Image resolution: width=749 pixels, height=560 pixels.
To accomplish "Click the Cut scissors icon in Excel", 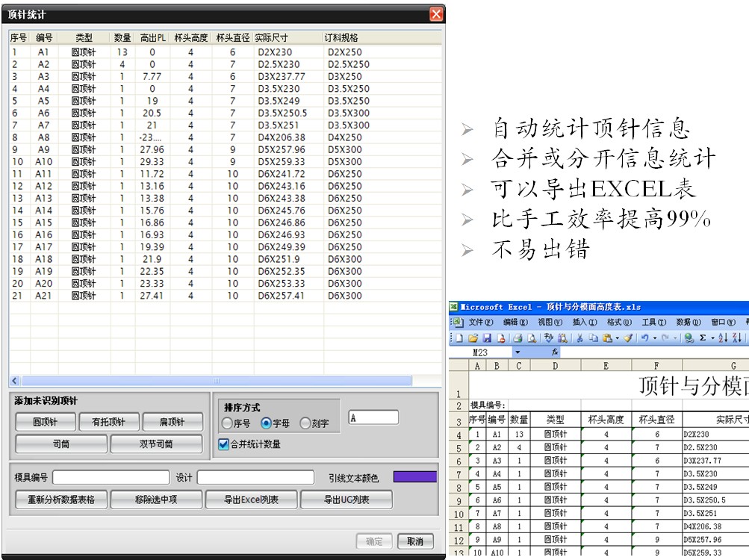I will tap(579, 338).
